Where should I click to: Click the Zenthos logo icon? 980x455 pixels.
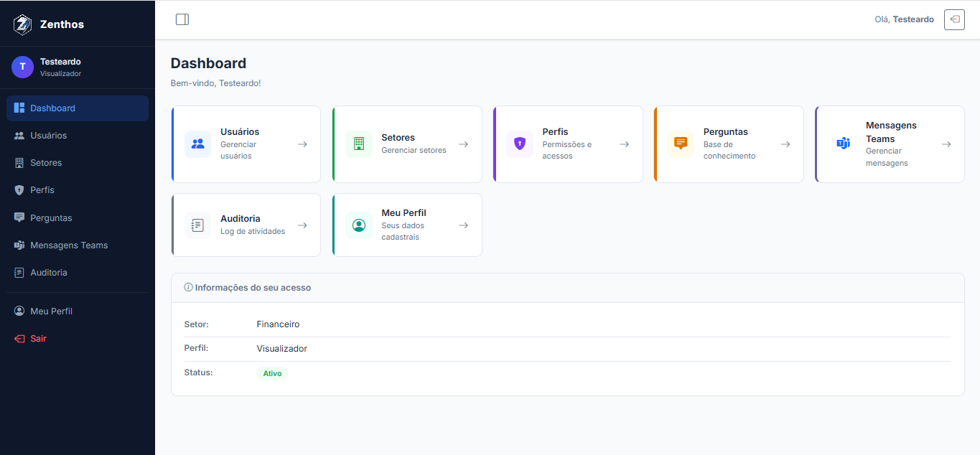[22, 24]
